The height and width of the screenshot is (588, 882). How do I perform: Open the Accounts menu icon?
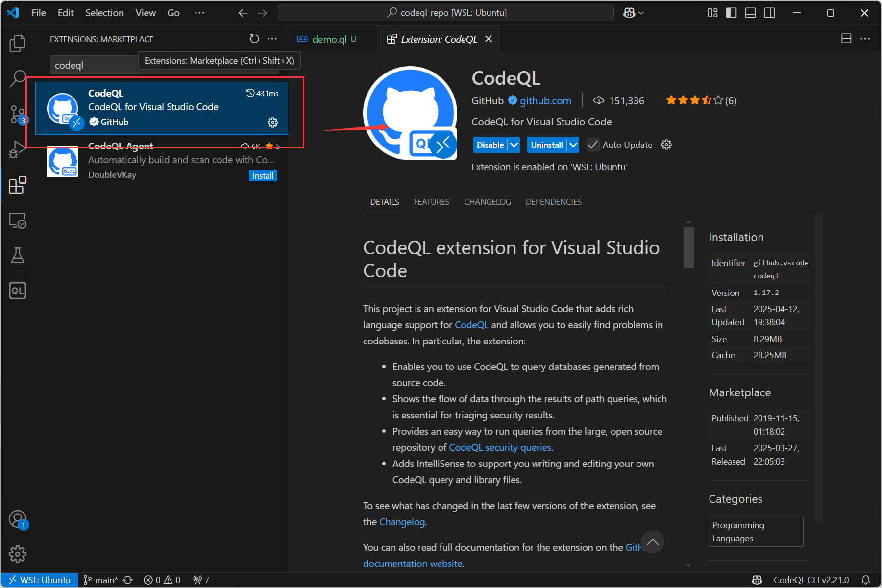coord(18,519)
